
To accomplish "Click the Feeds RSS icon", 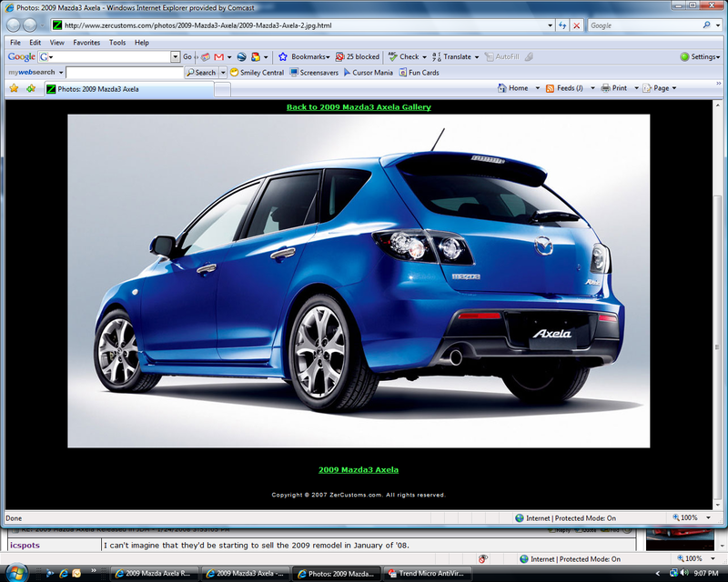I will 551,88.
